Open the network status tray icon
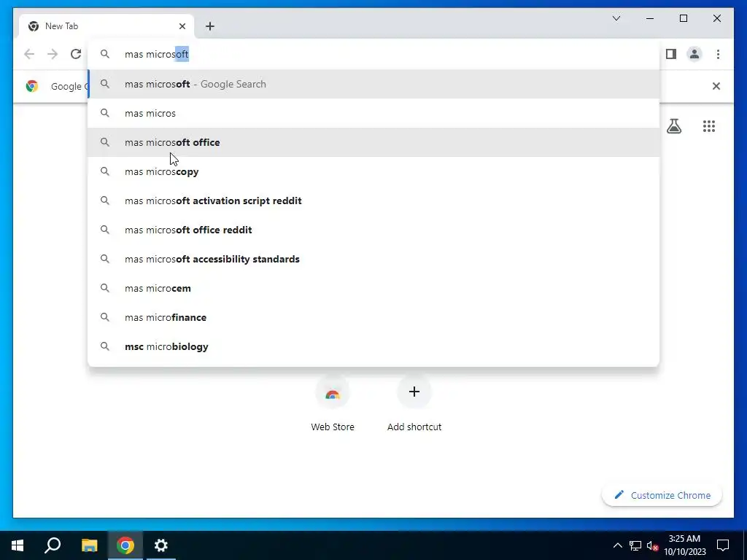Viewport: 747px width, 560px height. pyautogui.click(x=635, y=545)
